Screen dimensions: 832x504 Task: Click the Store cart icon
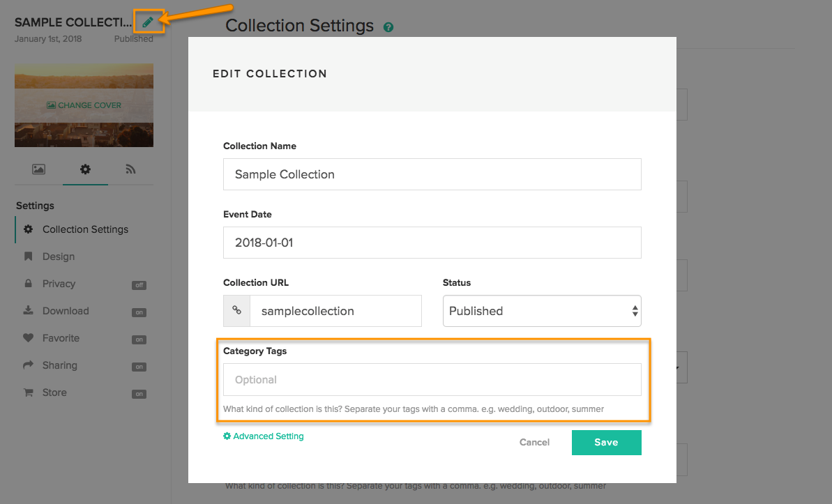[x=29, y=392]
